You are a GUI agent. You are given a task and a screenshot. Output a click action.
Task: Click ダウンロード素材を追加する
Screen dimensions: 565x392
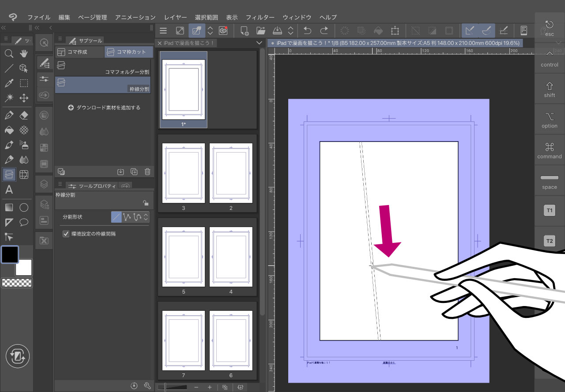[104, 108]
